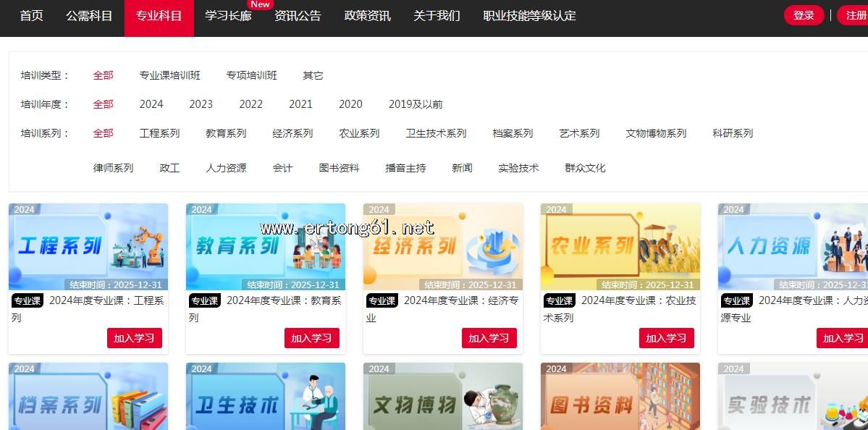Select 文物博物系列 in series filter
This screenshot has width=868, height=430.
(x=656, y=133)
